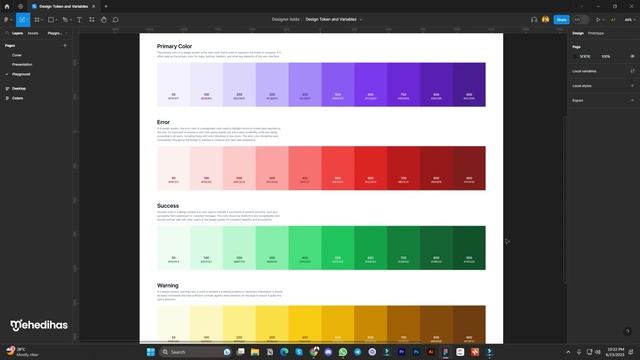This screenshot has height=360, width=640.
Task: Select the Desktop layer
Action: coord(19,89)
